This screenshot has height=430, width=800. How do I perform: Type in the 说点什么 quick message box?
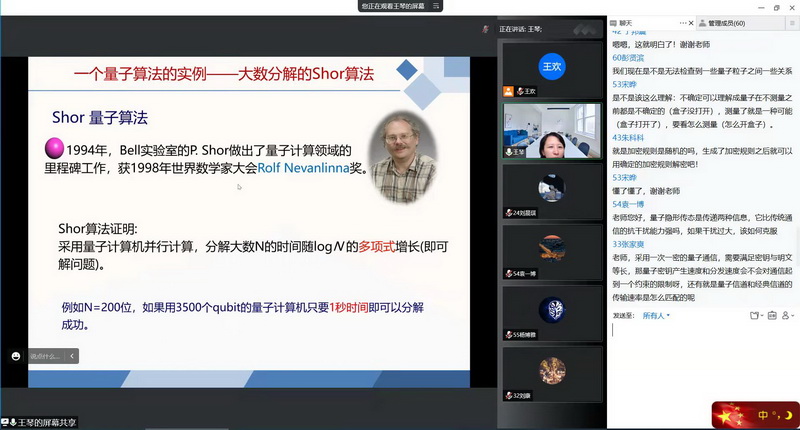pyautogui.click(x=44, y=355)
